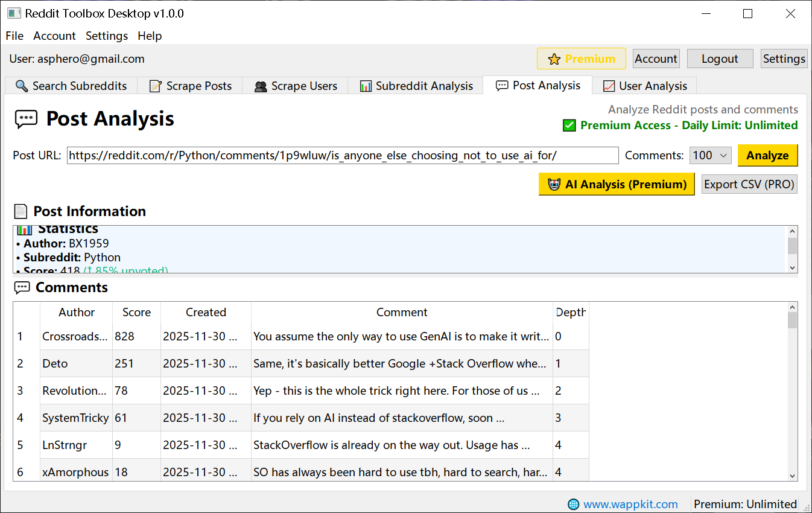Switch to the User Analysis tab
The height and width of the screenshot is (513, 812).
(x=644, y=86)
